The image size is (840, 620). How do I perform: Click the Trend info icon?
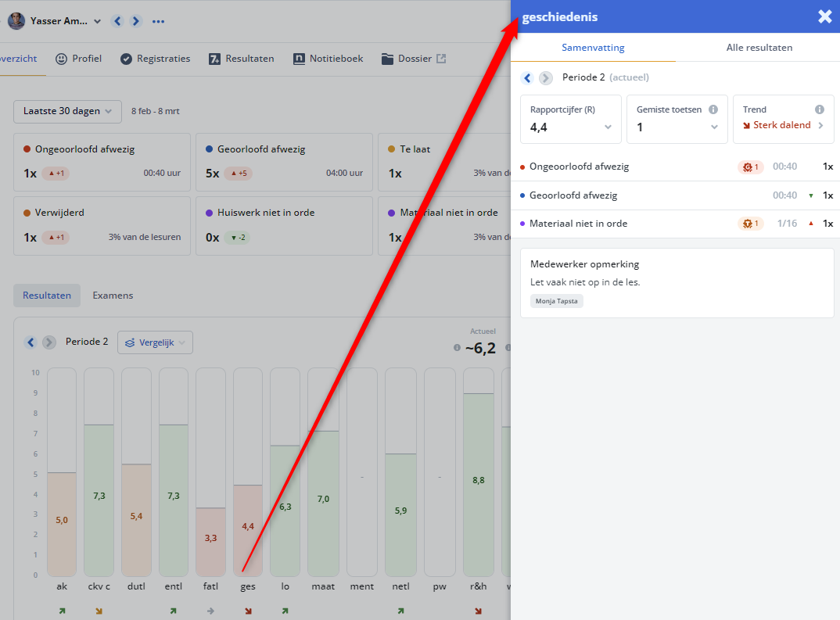point(819,109)
